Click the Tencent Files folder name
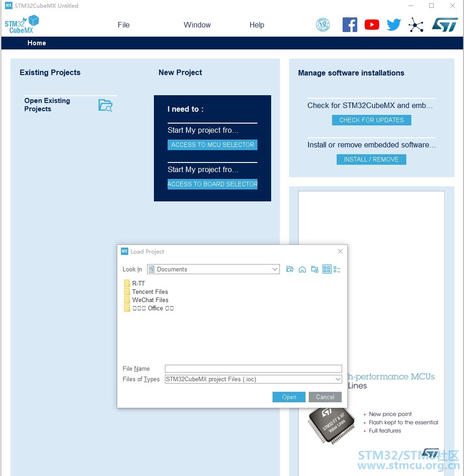The width and height of the screenshot is (464, 476). pyautogui.click(x=150, y=292)
